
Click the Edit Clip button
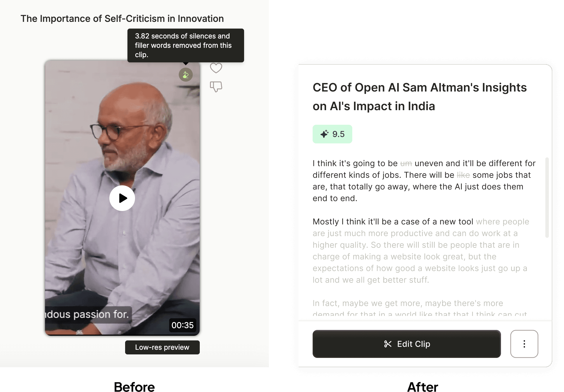pyautogui.click(x=407, y=344)
